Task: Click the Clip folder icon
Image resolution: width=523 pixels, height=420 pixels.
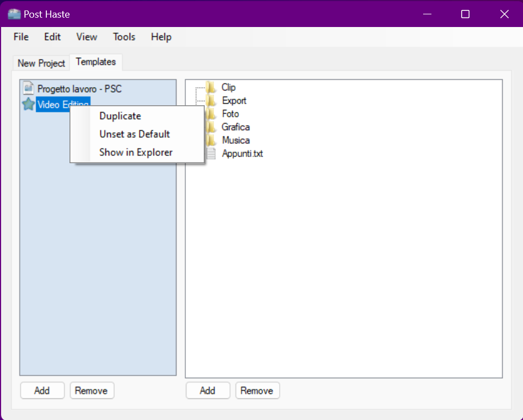Action: 210,87
